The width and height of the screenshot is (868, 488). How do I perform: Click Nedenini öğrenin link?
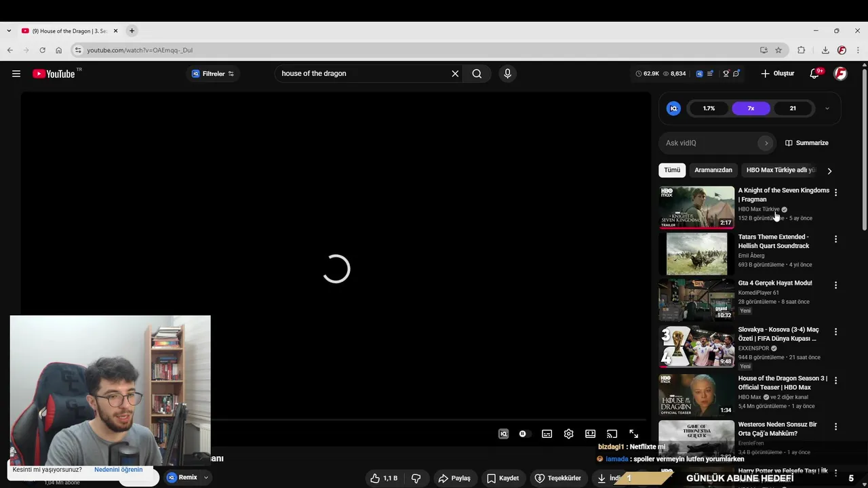[118, 470]
